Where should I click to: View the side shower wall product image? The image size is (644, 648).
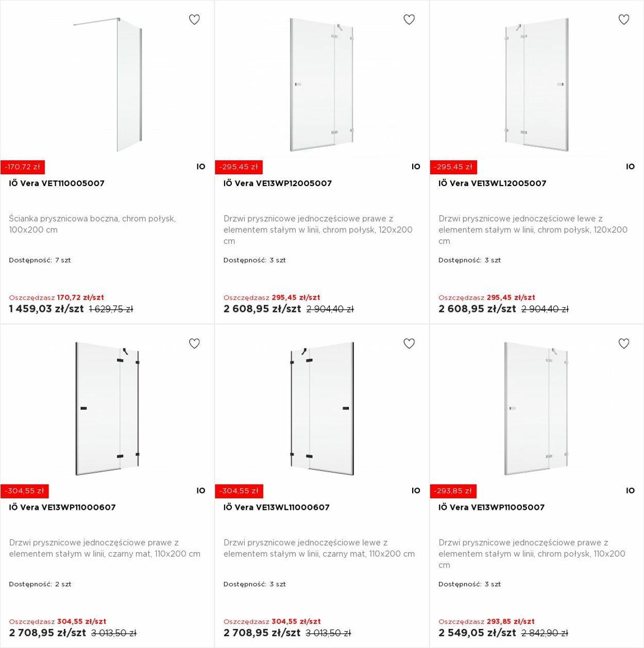coord(107,85)
